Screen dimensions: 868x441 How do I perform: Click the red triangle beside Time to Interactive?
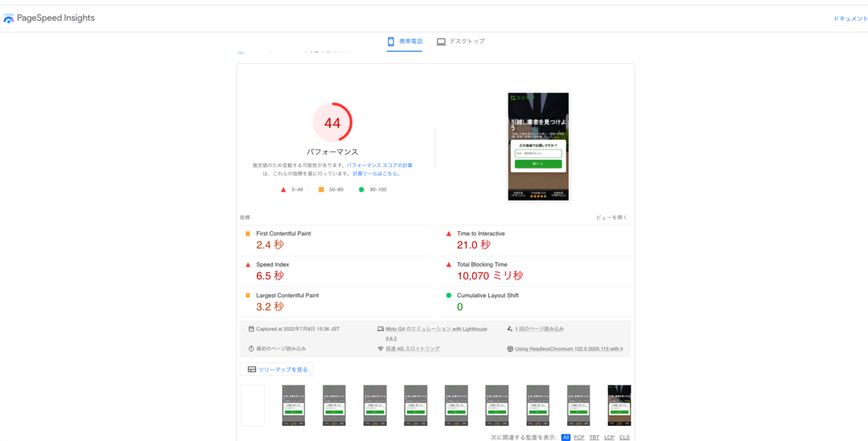[x=448, y=234]
